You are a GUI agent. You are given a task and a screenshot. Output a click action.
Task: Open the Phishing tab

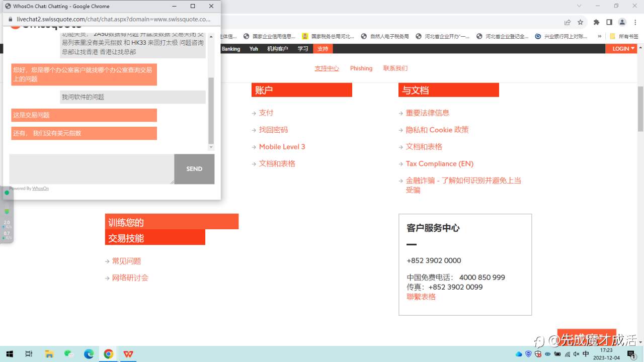coord(361,68)
